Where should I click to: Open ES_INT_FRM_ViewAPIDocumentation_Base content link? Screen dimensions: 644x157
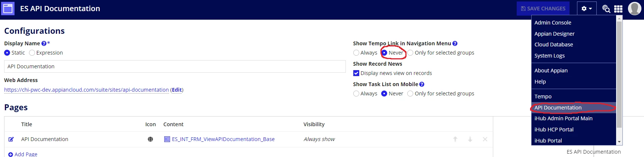coord(223,139)
